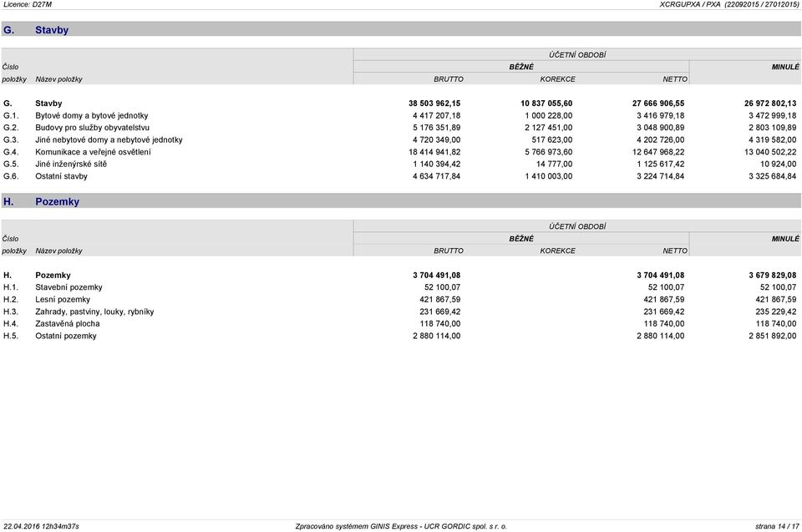Select row label 'Zastavěná plocha'
This screenshot has width=802, height=532.
[x=68, y=324]
